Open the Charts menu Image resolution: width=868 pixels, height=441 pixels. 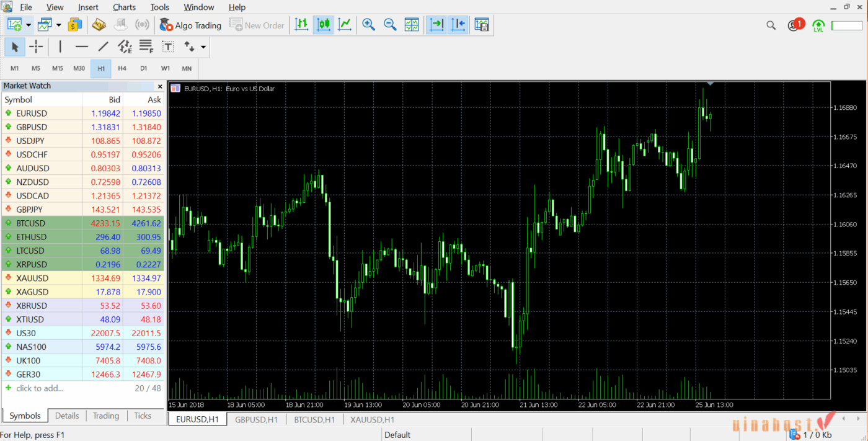(x=123, y=7)
